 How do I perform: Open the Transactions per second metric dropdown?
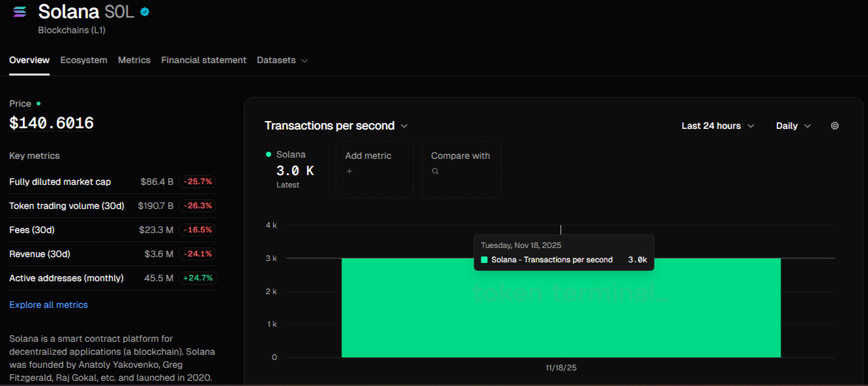336,126
